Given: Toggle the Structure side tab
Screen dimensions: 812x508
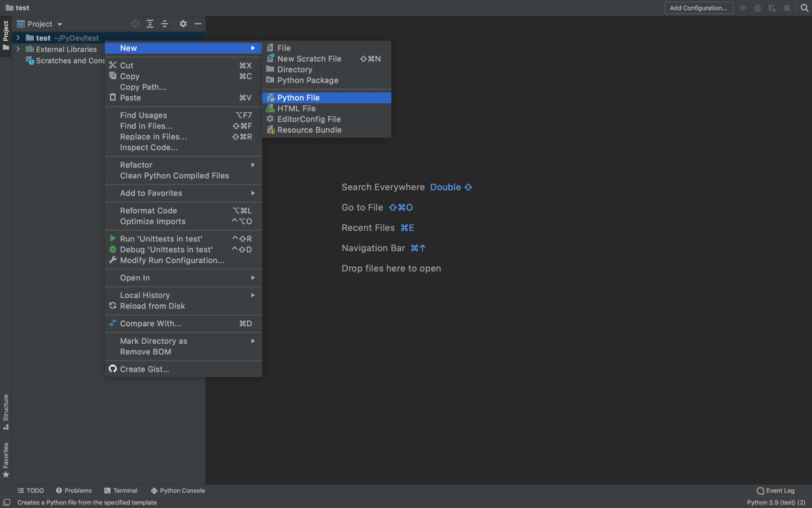Looking at the screenshot, I should point(6,411).
